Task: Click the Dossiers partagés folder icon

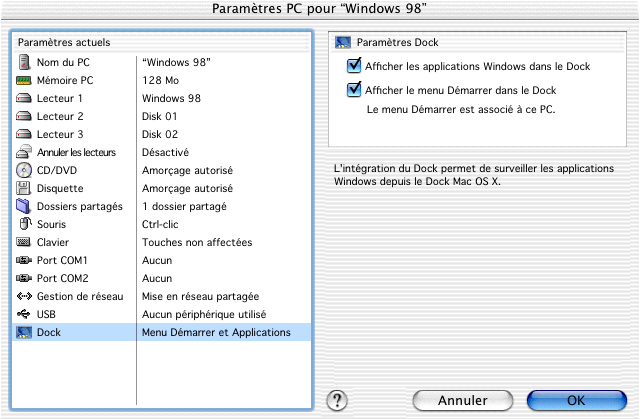Action: 23,206
